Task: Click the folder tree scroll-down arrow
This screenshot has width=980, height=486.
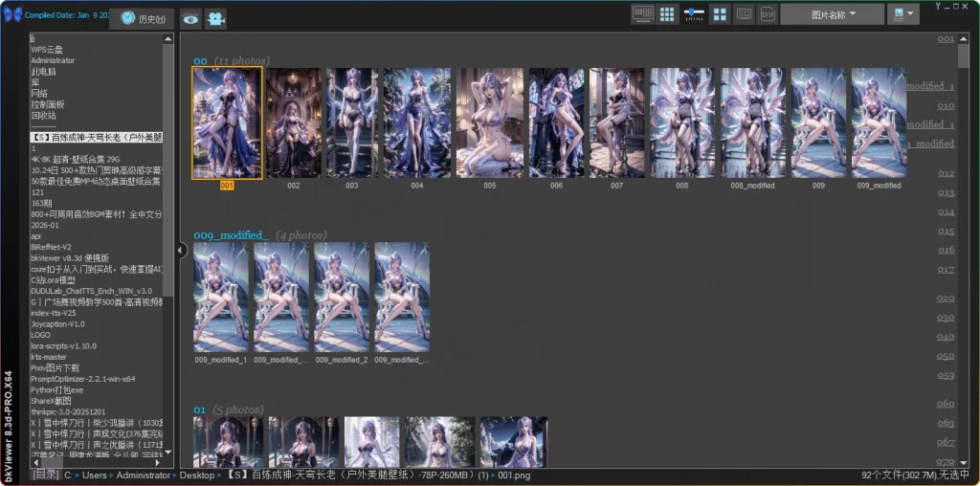Action: [x=168, y=452]
